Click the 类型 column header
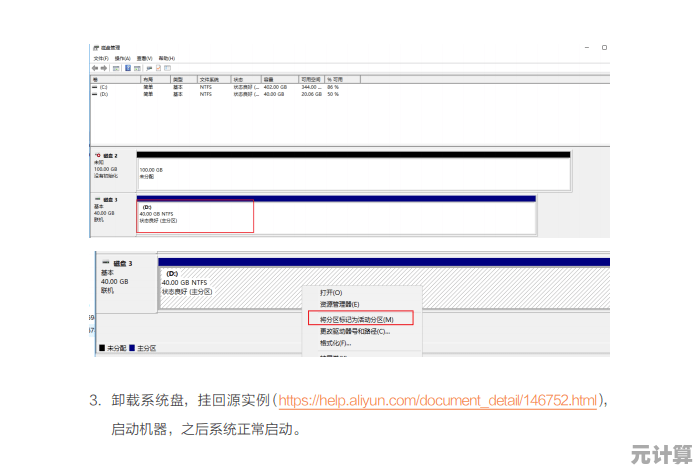 pos(184,79)
